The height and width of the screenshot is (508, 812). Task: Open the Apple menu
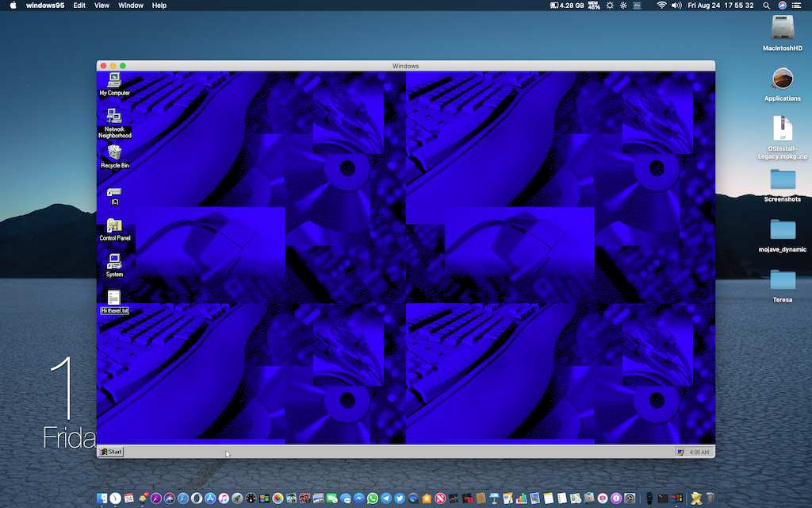(13, 6)
